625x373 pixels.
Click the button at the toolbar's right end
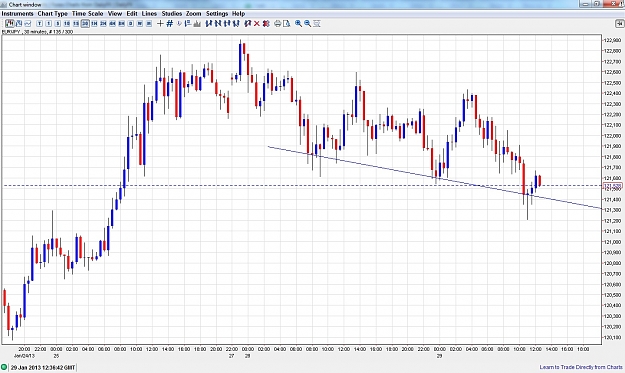pos(619,24)
